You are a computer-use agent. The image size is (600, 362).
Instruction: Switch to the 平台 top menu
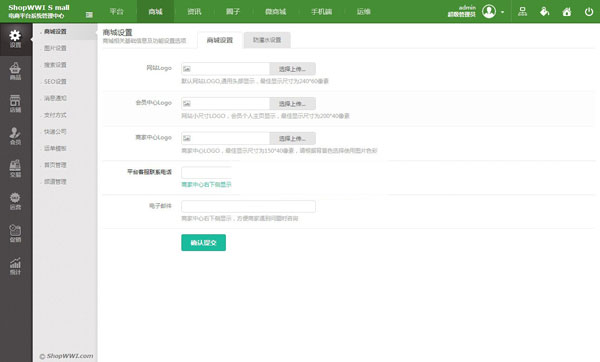pyautogui.click(x=117, y=11)
